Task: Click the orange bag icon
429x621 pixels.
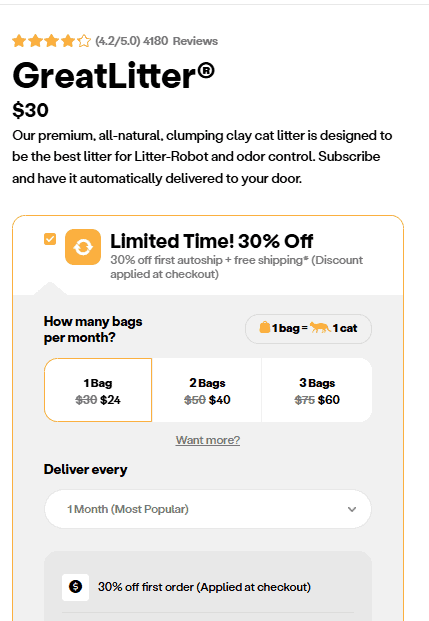Action: point(265,328)
